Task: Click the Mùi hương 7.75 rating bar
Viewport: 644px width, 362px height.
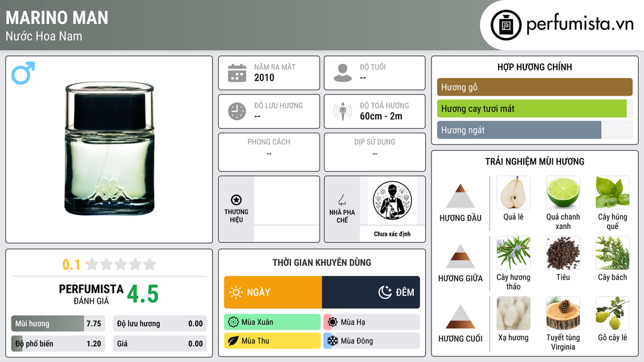Action: 58,324
